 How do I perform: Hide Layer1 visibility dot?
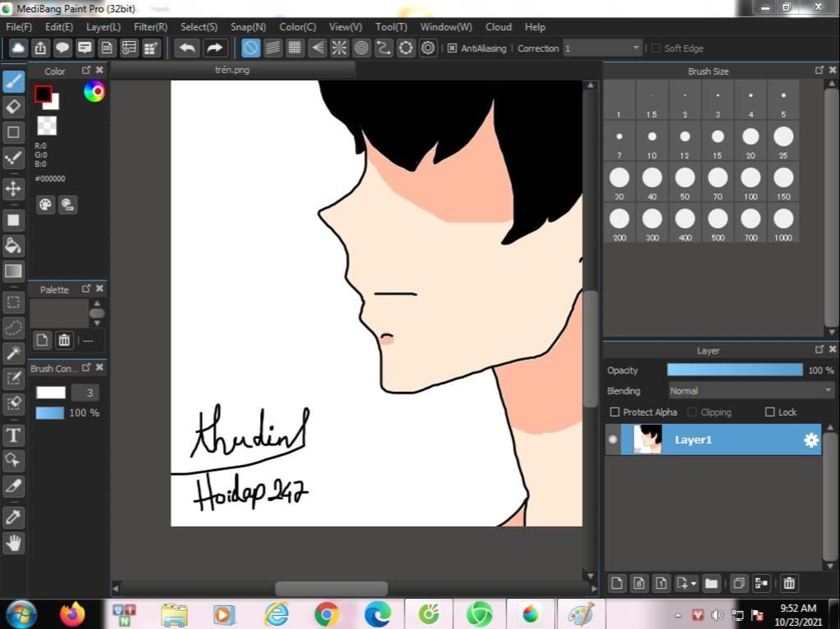point(613,440)
